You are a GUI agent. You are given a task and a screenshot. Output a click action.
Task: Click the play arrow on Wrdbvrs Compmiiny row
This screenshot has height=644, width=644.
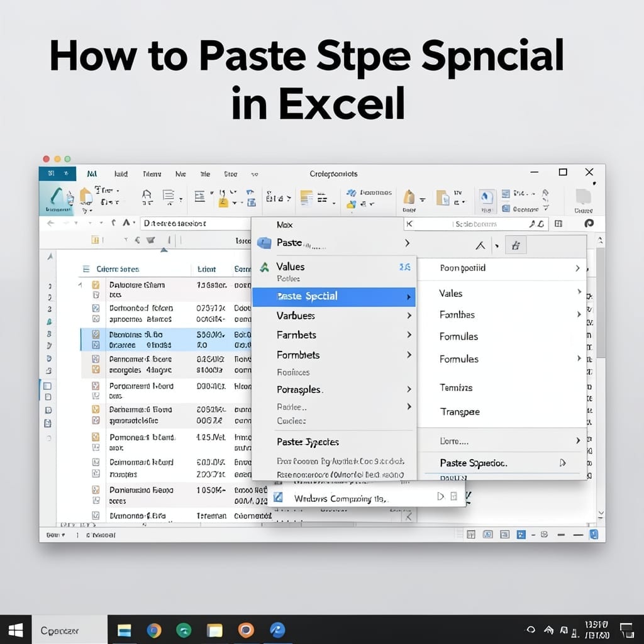(x=440, y=497)
